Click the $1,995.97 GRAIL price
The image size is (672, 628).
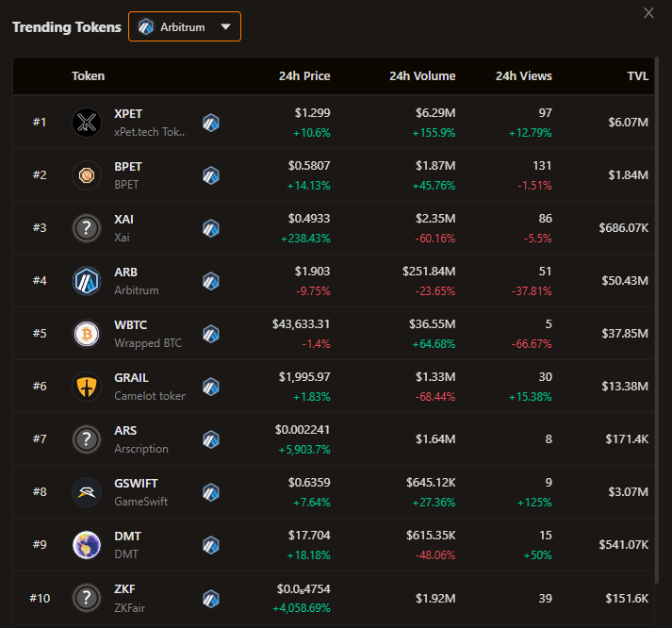click(x=304, y=377)
